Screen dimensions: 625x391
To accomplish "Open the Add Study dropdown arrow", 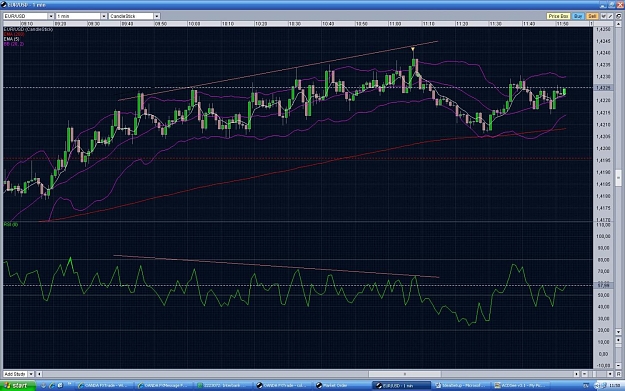I will pos(30,374).
